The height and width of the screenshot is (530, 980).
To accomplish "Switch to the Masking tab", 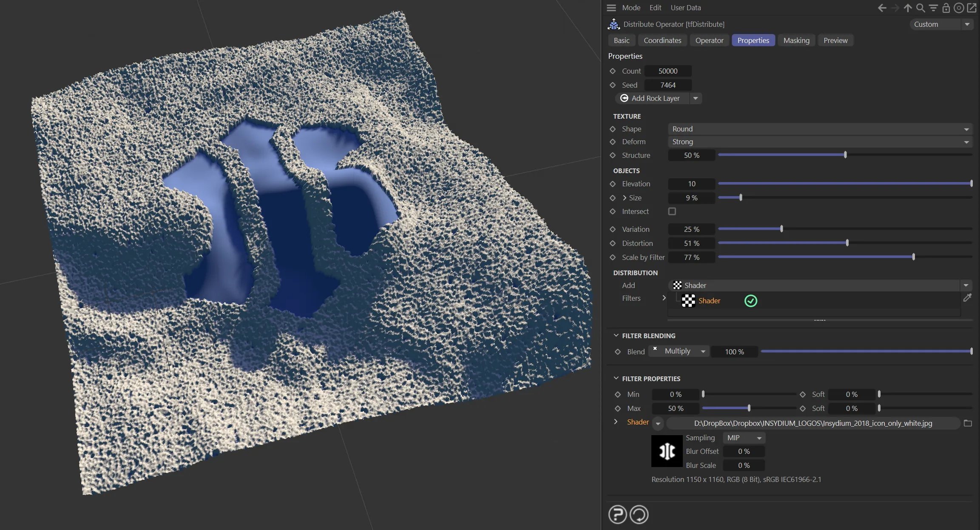I will (796, 40).
